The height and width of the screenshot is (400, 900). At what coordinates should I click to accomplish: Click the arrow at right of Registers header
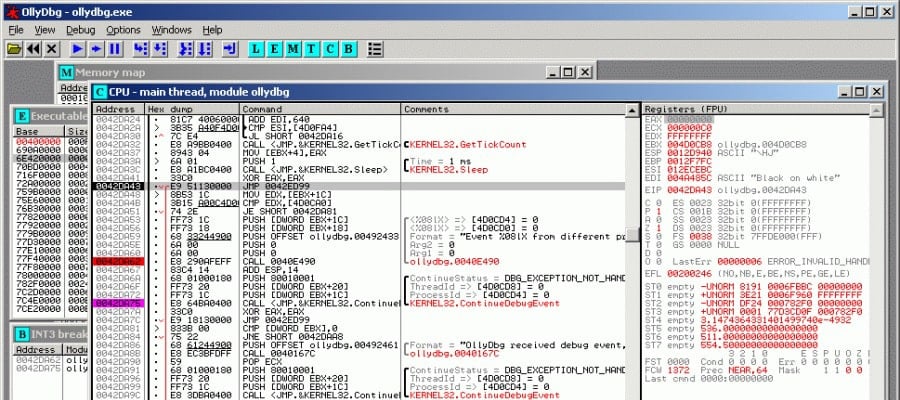876,110
